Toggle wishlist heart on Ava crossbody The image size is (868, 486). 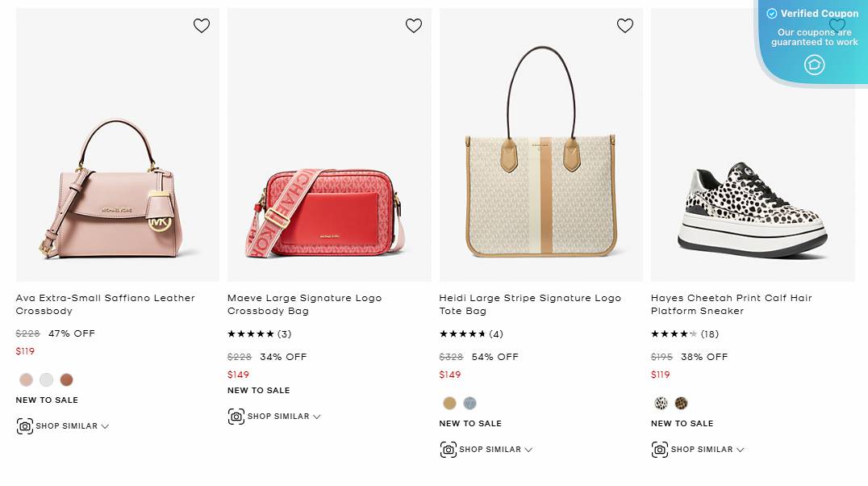point(201,25)
